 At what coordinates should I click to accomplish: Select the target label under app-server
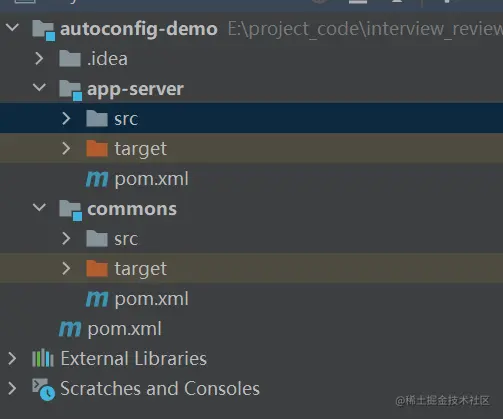[x=141, y=149]
